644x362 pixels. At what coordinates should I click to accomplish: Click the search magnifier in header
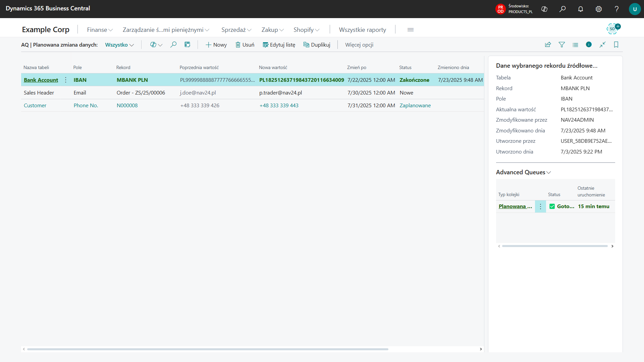click(x=562, y=9)
